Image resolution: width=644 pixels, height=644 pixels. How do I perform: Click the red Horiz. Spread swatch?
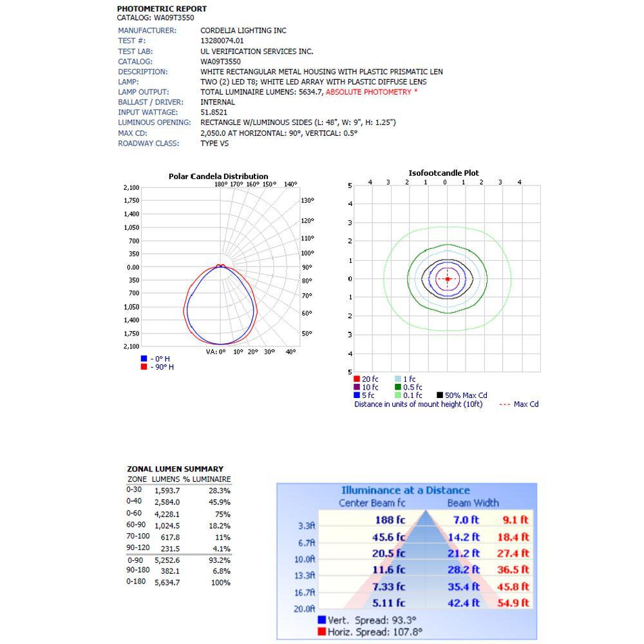322,632
